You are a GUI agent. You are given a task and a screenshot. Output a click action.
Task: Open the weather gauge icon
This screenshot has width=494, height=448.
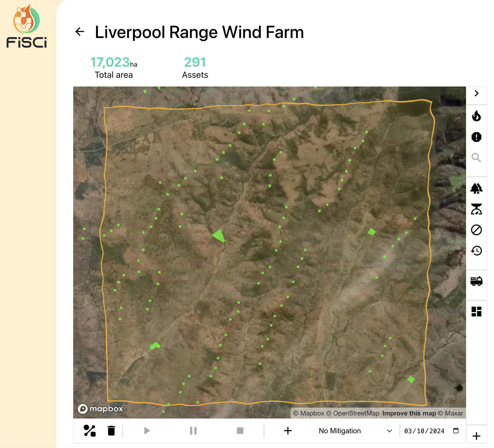[x=477, y=209]
